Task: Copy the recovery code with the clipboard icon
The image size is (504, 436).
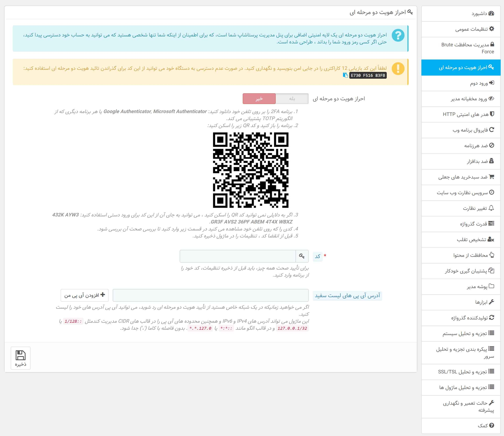Action: pyautogui.click(x=345, y=75)
